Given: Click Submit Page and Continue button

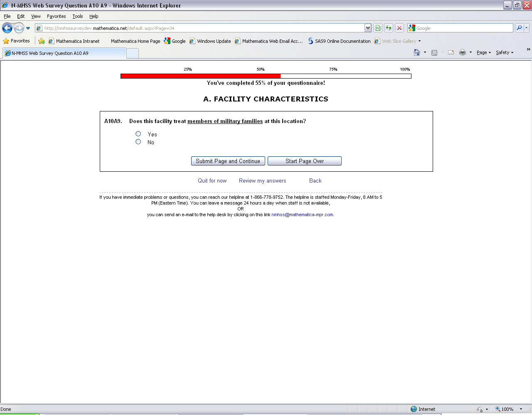Looking at the screenshot, I should click(228, 161).
